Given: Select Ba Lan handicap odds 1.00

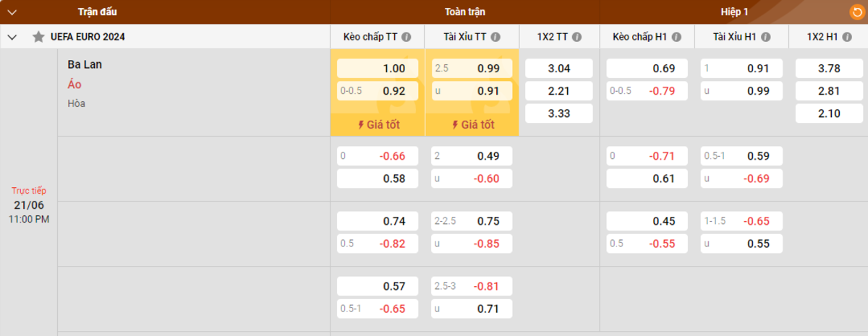Looking at the screenshot, I should click(x=378, y=69).
